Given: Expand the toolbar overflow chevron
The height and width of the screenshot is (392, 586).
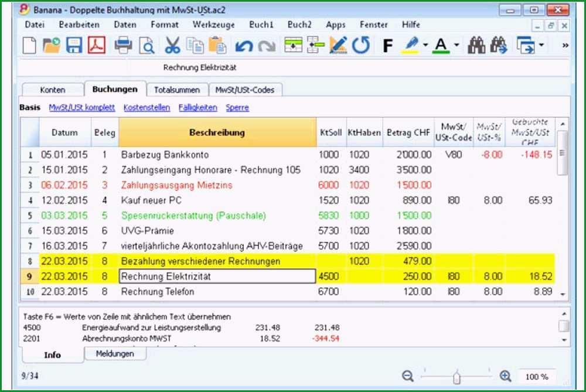Looking at the screenshot, I should click(565, 45).
